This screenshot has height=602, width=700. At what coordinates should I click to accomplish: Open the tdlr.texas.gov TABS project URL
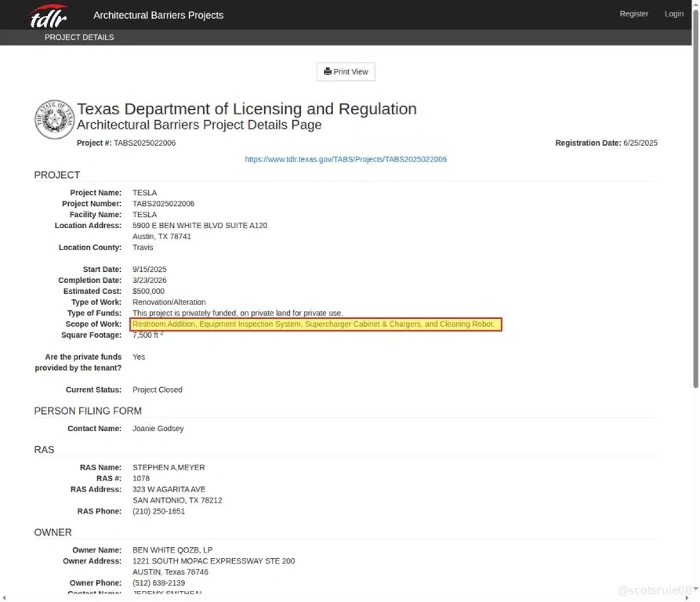pos(346,159)
